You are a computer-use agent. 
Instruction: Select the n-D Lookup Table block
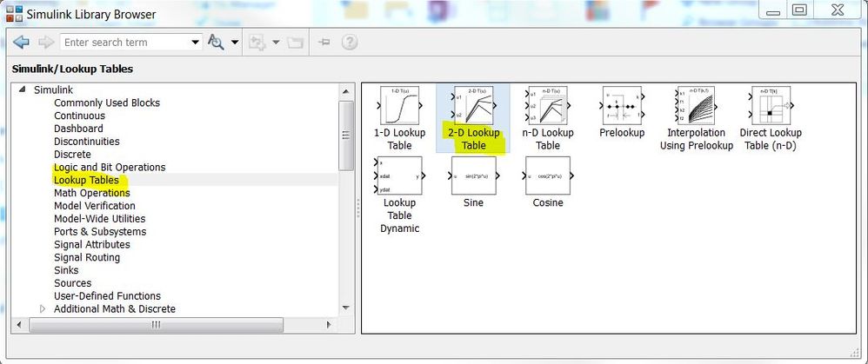point(547,118)
